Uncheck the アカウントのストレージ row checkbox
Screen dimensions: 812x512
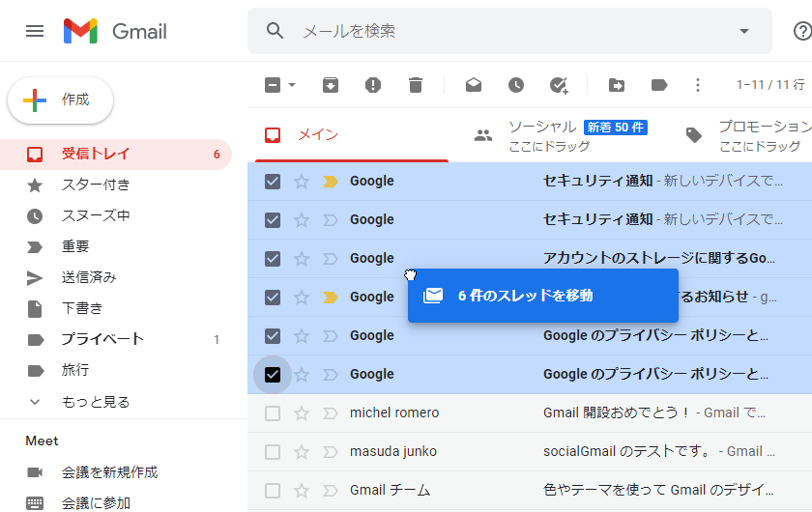[x=273, y=258]
